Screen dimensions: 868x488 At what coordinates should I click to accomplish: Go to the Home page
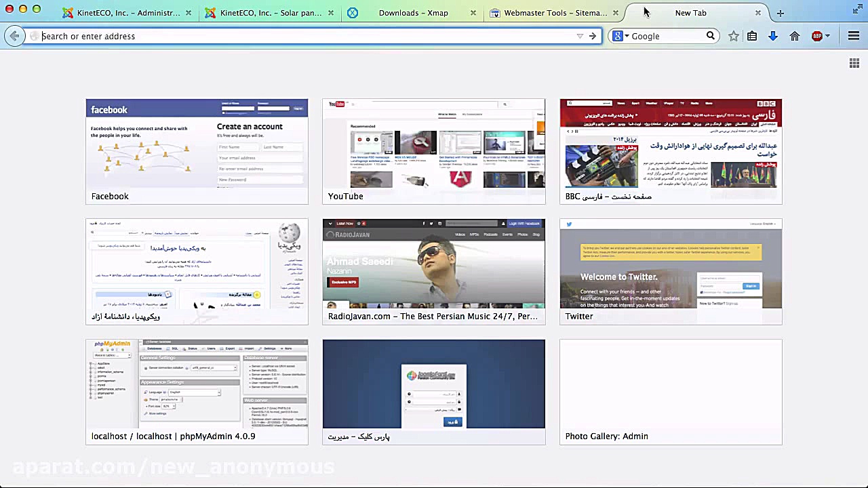coord(795,36)
